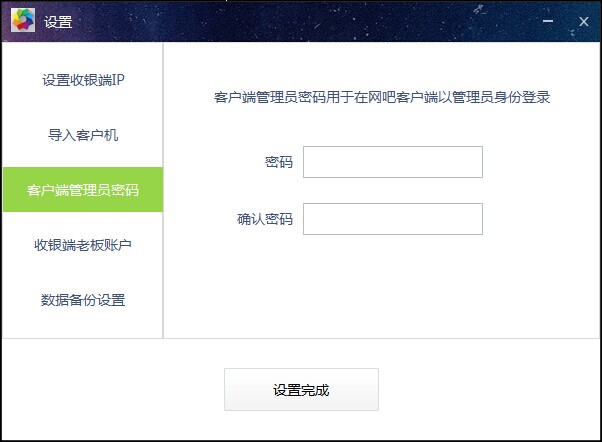Image resolution: width=602 pixels, height=442 pixels.
Task: Open the 设置收银端IP section
Action: tap(83, 80)
